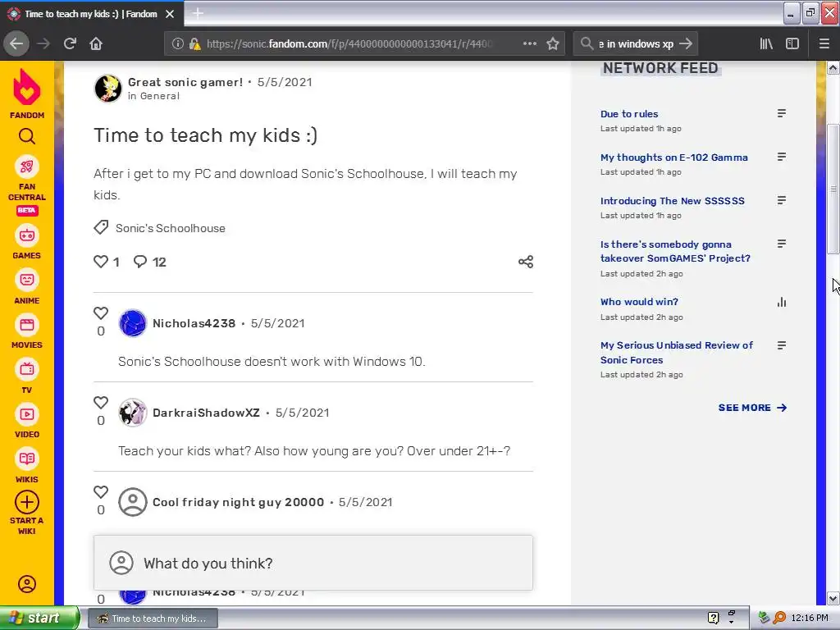This screenshot has width=840, height=630.
Task: Open page actions three-dots menu
Action: click(529, 43)
